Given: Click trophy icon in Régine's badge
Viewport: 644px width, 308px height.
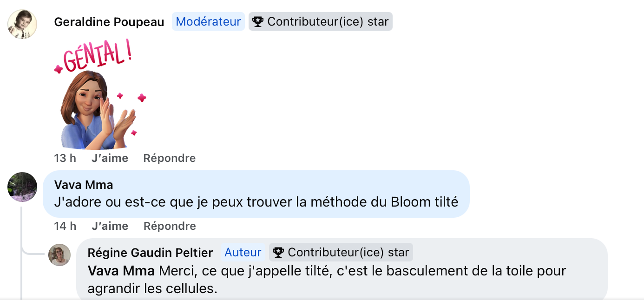Looking at the screenshot, I should click(278, 252).
